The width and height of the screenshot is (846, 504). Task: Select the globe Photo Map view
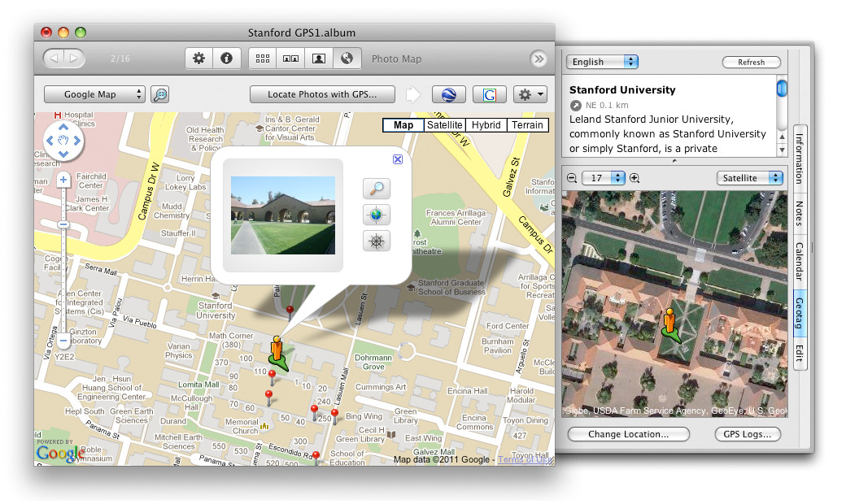(347, 59)
